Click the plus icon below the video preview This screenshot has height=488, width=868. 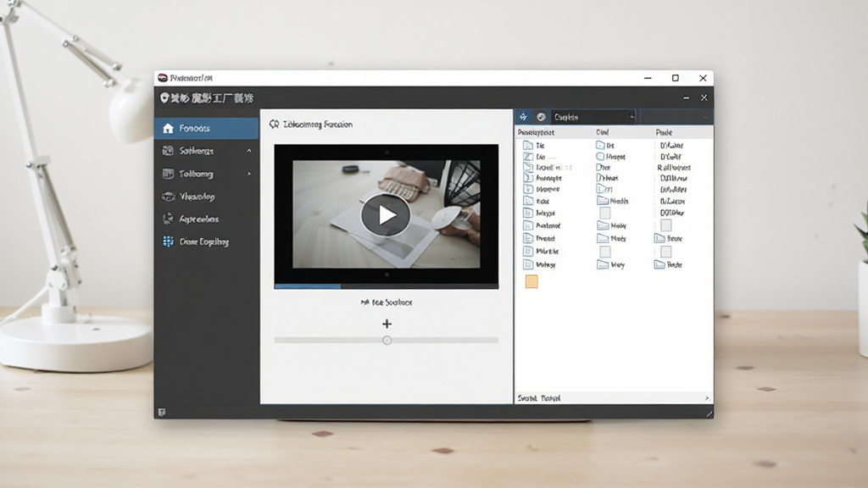(x=387, y=324)
